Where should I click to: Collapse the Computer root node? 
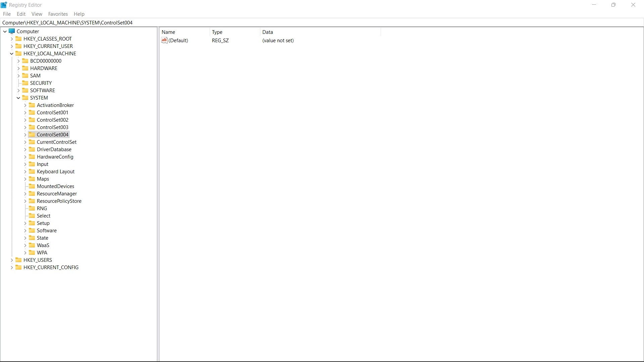5,32
